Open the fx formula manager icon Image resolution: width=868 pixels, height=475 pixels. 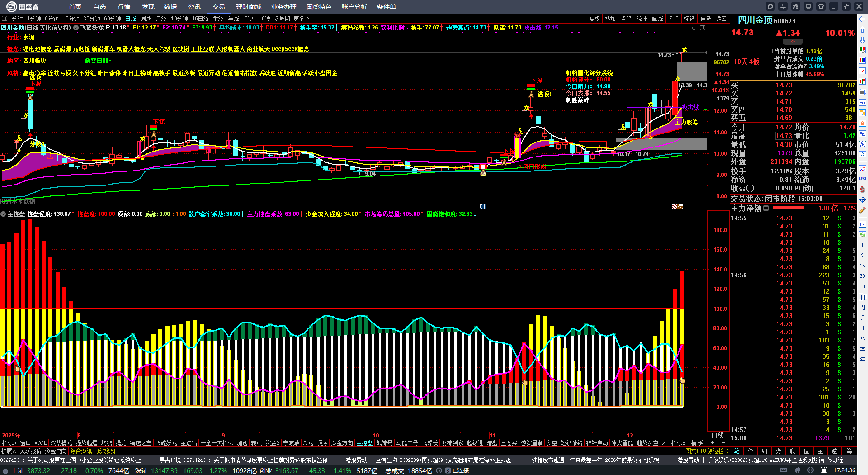(796, 6)
